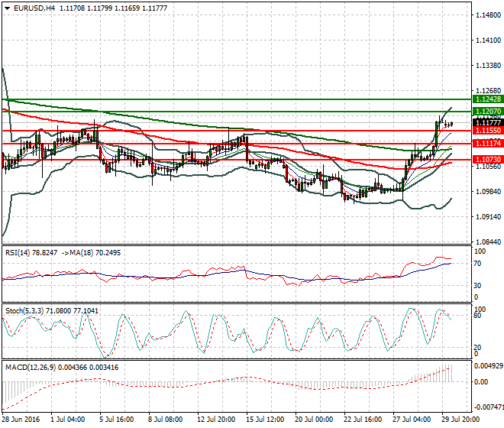Click the 1.09140 price axis value
Screen dimensions: 504x428
pyautogui.click(x=488, y=217)
